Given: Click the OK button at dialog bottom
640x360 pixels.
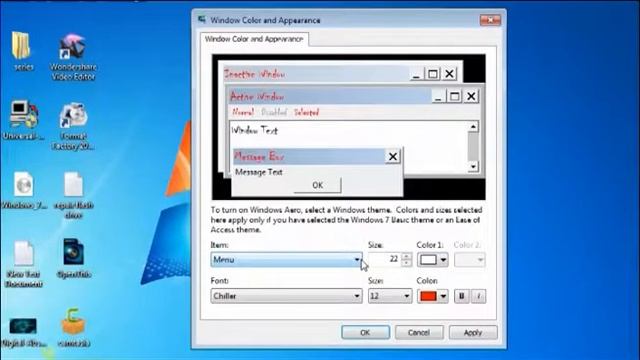Looking at the screenshot, I should click(x=365, y=333).
